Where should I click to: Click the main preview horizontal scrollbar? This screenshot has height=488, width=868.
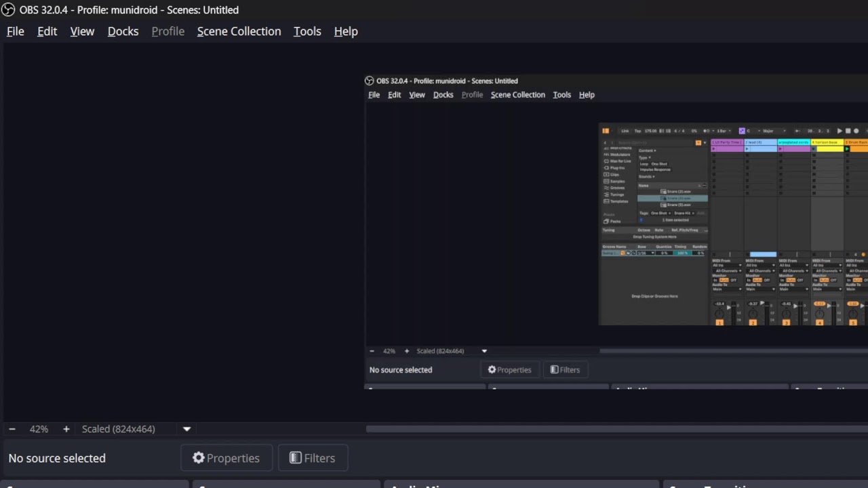point(616,428)
